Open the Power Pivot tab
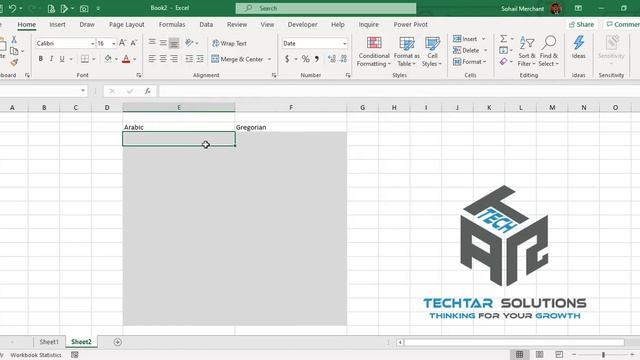This screenshot has height=360, width=640. (x=411, y=24)
